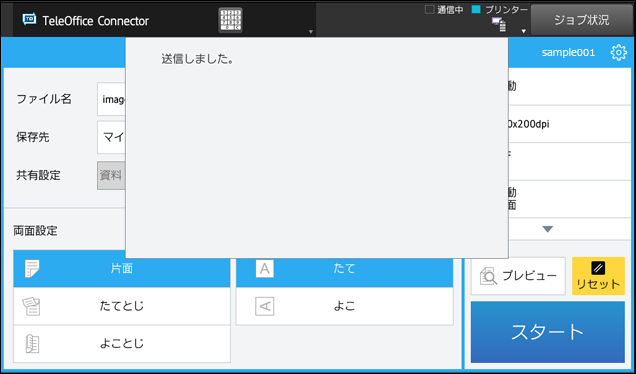Click the landscape orientation A icon
Screen dimensions: 636x374
[264, 306]
